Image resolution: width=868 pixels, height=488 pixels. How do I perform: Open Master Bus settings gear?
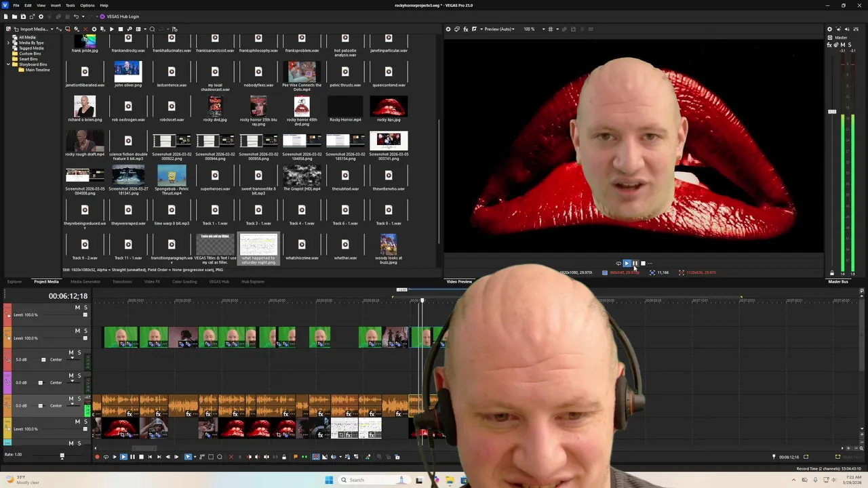pos(829,29)
